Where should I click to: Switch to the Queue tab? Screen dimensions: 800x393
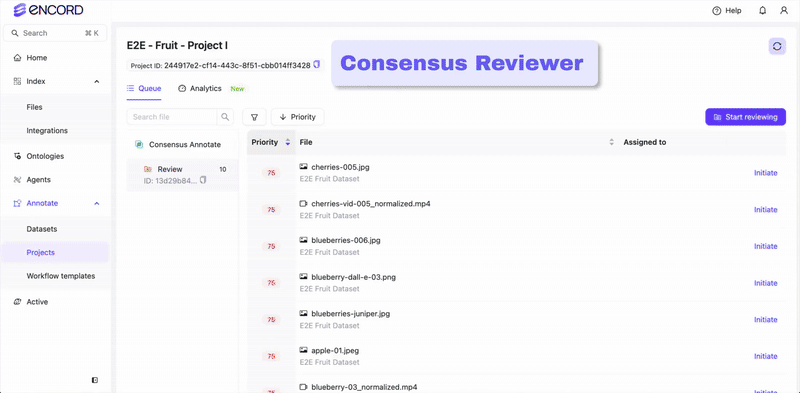click(x=144, y=88)
